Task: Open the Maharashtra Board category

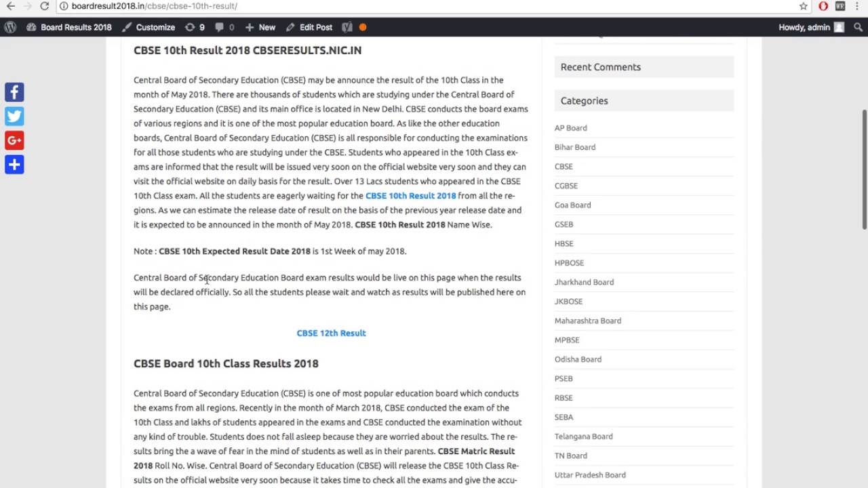Action: pos(588,321)
